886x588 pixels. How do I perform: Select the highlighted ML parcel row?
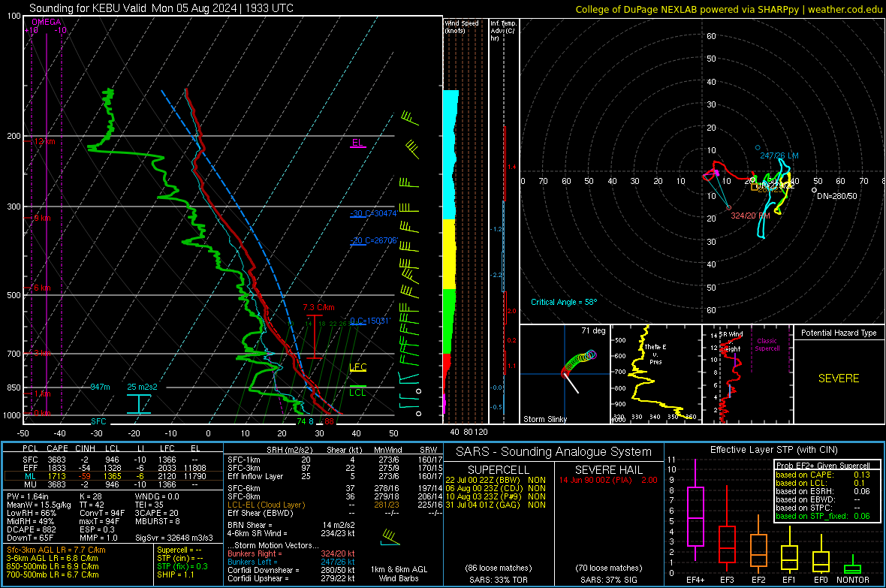pyautogui.click(x=112, y=476)
